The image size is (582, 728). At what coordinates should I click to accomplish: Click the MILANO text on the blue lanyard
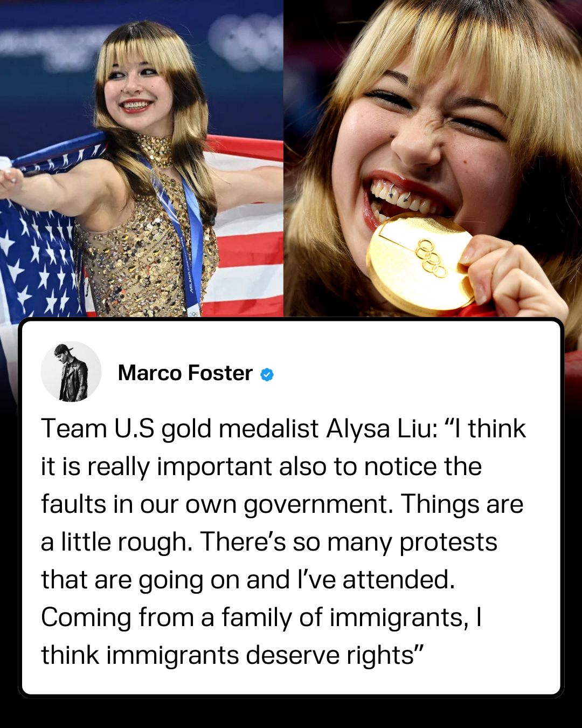pos(191,282)
